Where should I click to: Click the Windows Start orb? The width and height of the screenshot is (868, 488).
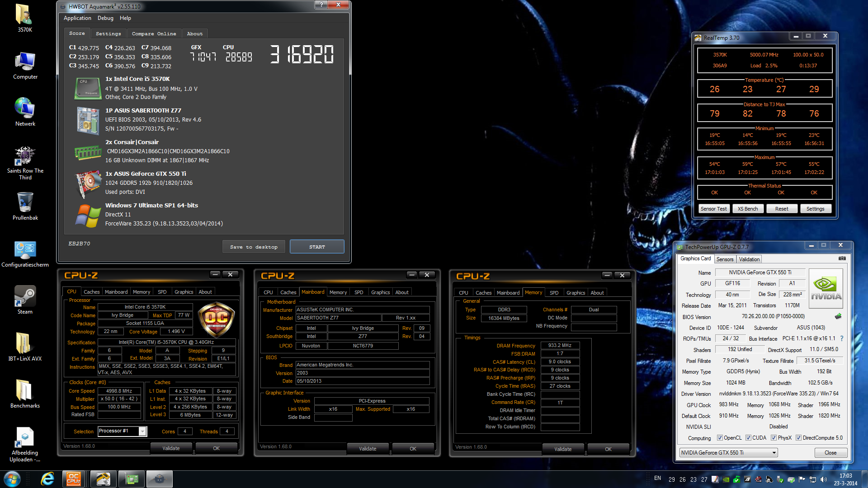(x=12, y=479)
